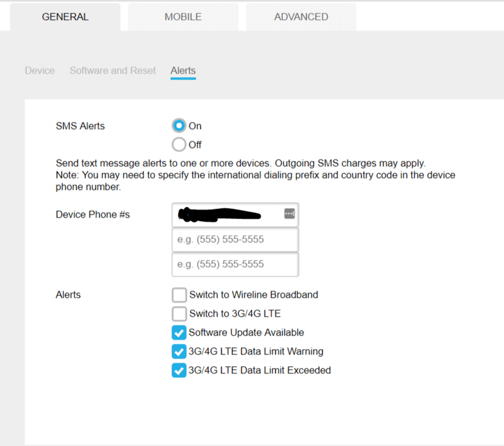Screen dimensions: 504x446
Task: Open the ADVANCED tab
Action: tap(301, 17)
